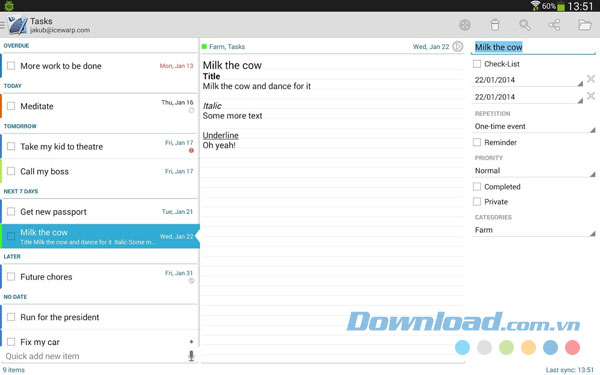Screen dimensions: 600x375
Task: Tap the arrow icon beside Wed, Jan 22
Action: 458,47
